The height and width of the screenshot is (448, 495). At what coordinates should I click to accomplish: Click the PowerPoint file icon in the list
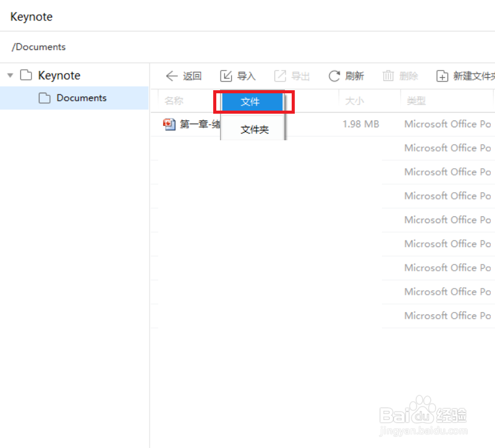point(169,124)
